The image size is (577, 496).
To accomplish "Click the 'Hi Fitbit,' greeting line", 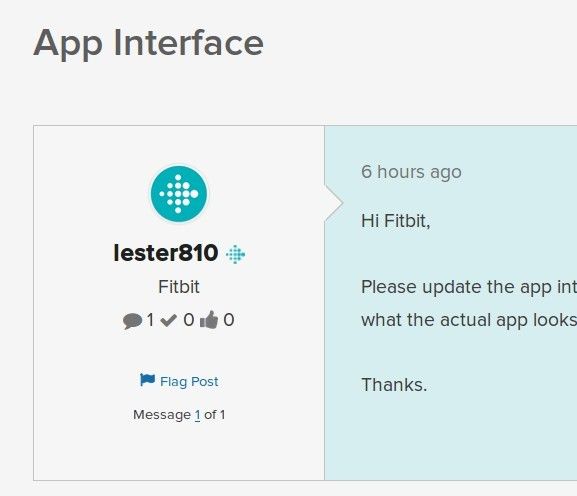I will pos(396,221).
